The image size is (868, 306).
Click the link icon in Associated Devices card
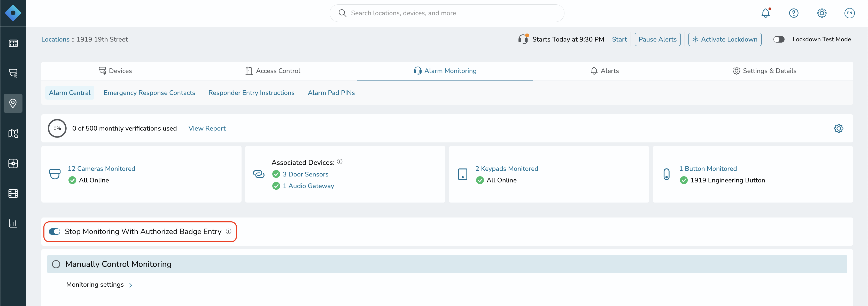pyautogui.click(x=258, y=174)
